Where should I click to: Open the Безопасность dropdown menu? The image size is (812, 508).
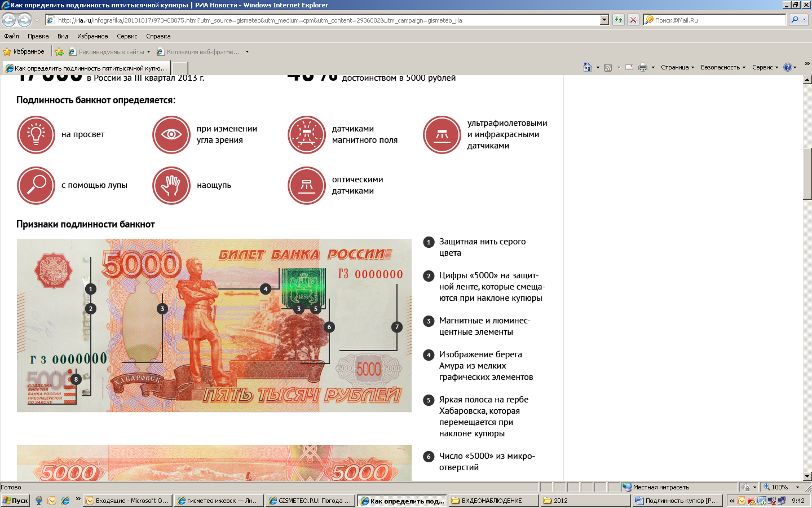tap(723, 67)
